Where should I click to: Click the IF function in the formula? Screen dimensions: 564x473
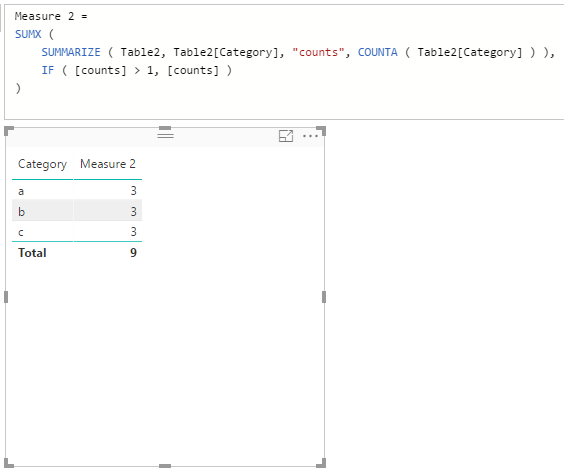pos(48,71)
